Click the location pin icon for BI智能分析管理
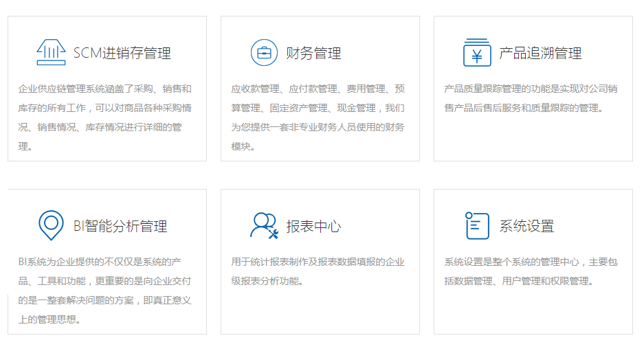This screenshot has width=644, height=340. click(x=51, y=225)
